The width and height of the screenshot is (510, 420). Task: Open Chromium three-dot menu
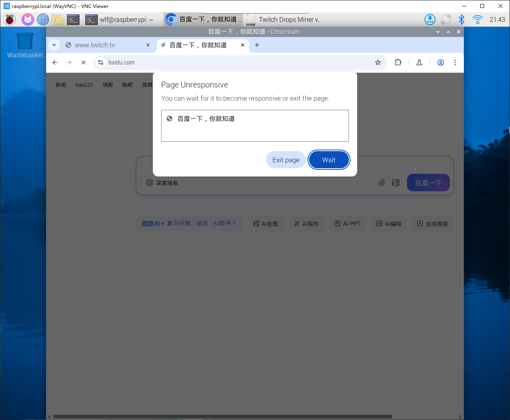455,62
